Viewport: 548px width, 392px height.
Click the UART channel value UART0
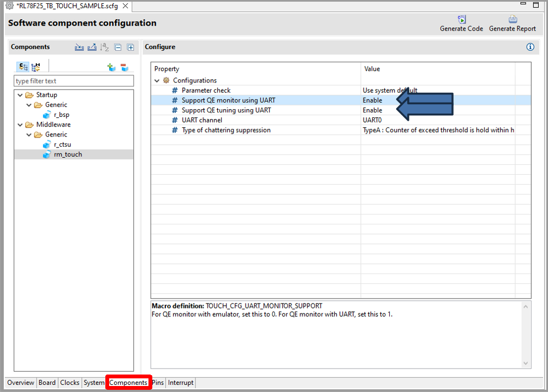[x=372, y=120]
